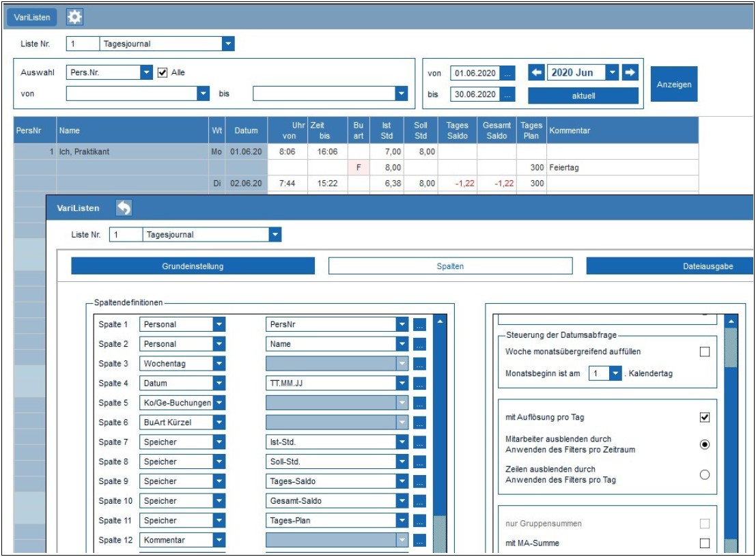Enable Woche monatsübergreifend auffüllen checkbox
756x557 pixels.
[705, 352]
